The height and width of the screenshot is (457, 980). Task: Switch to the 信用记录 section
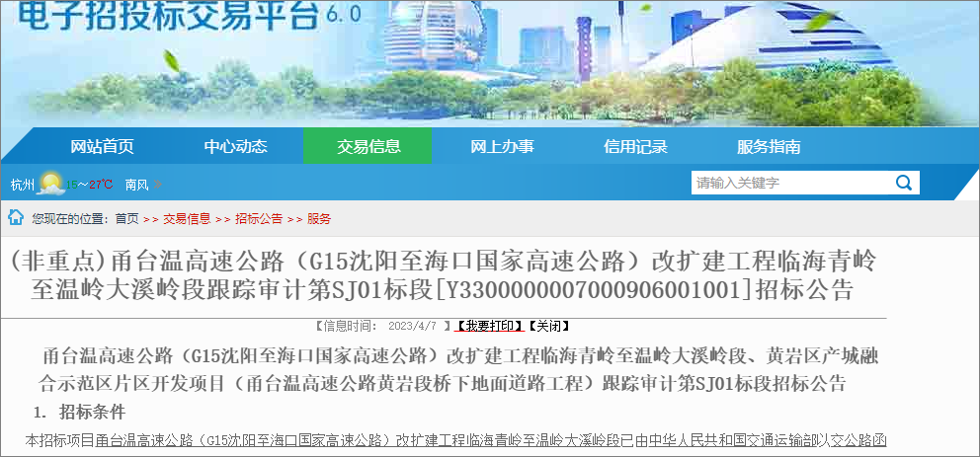click(635, 146)
